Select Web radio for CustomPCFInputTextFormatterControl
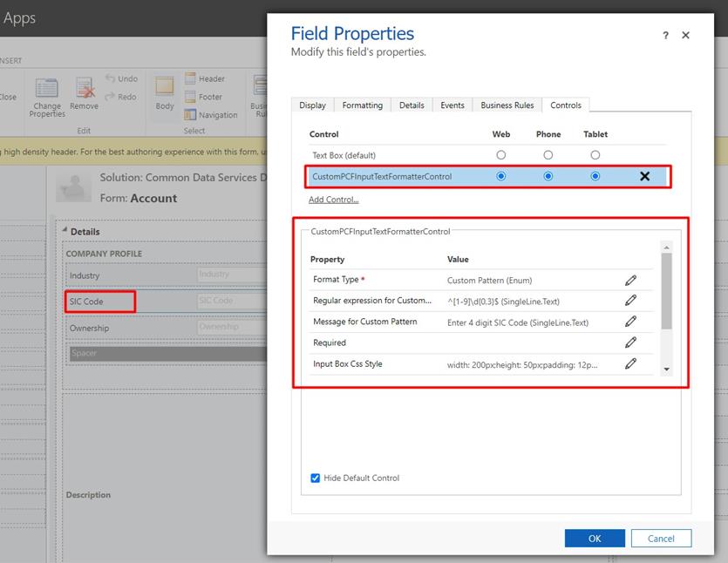 (501, 175)
